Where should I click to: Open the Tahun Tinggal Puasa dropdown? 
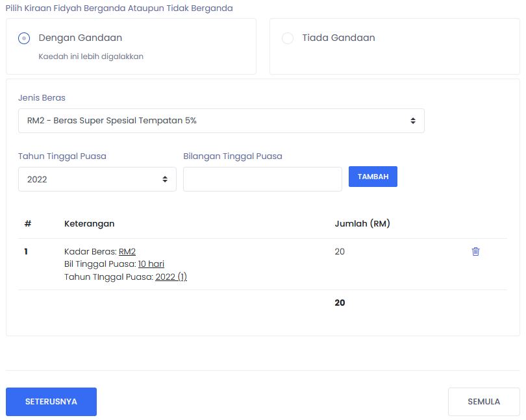click(97, 179)
